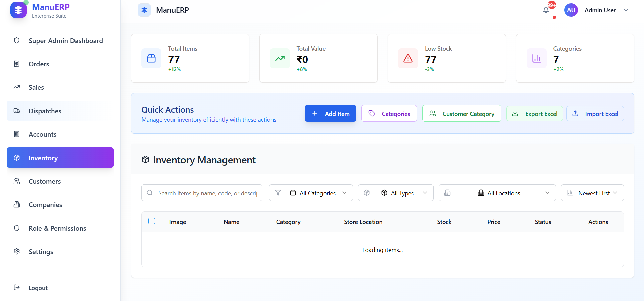
Task: Open the Newest First sort dropdown
Action: click(x=592, y=193)
